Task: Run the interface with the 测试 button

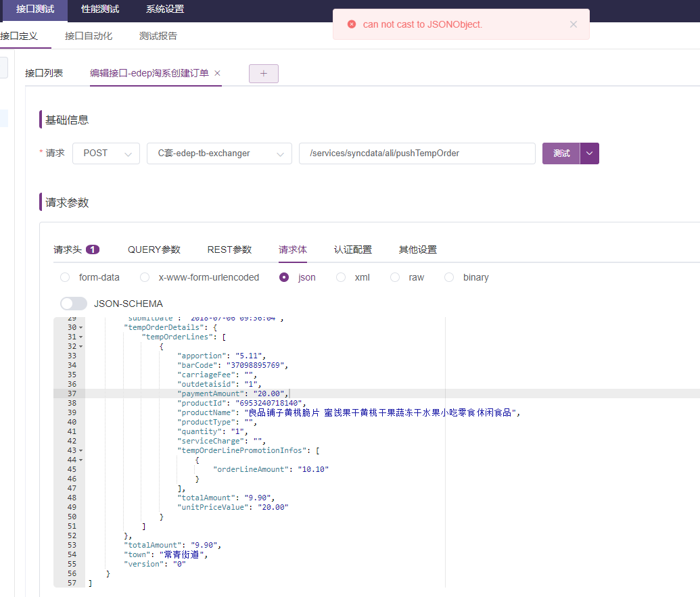Action: point(561,153)
